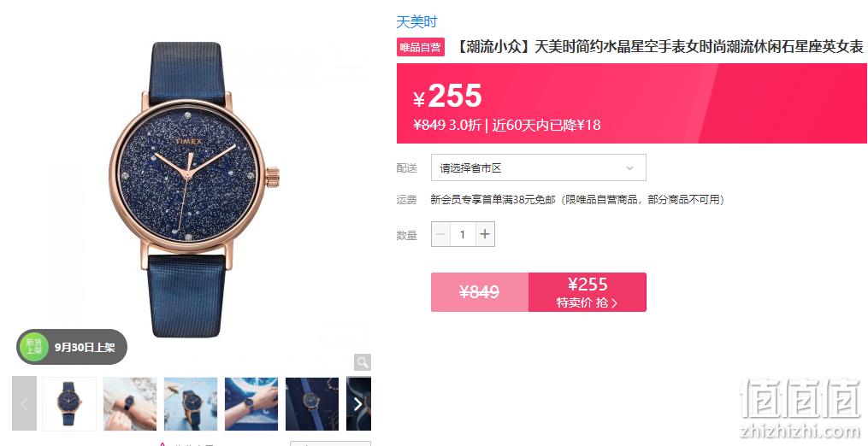Go to previous thumbnails with left arrow
Image resolution: width=868 pixels, height=446 pixels.
24,404
